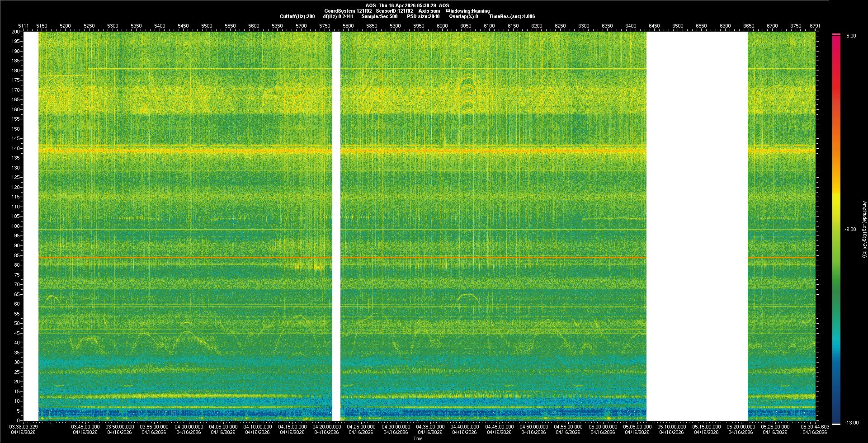Image resolution: width=868 pixels, height=443 pixels.
Task: Click the -9.00 color scale midpoint label
Action: [850, 230]
